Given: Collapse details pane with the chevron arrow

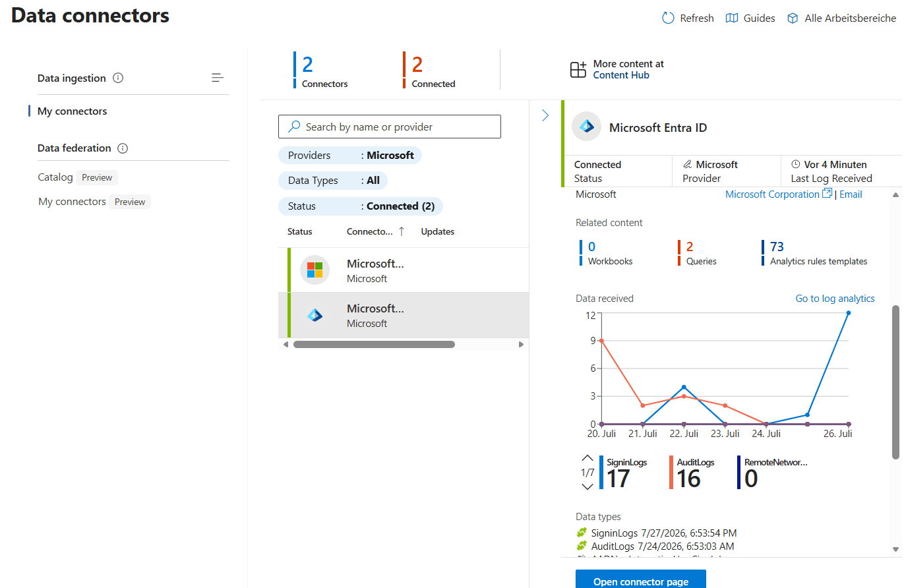Looking at the screenshot, I should 545,115.
